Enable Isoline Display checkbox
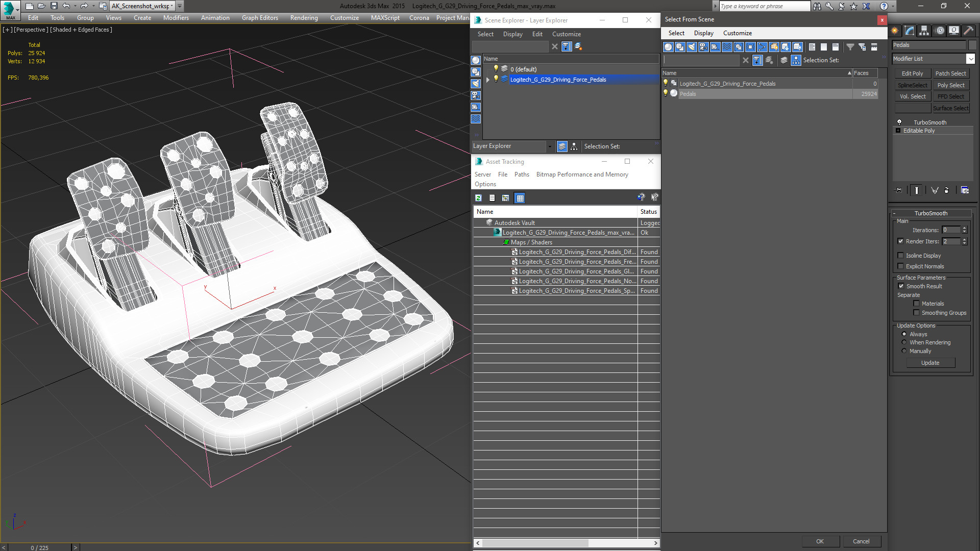The height and width of the screenshot is (551, 980). pos(900,256)
